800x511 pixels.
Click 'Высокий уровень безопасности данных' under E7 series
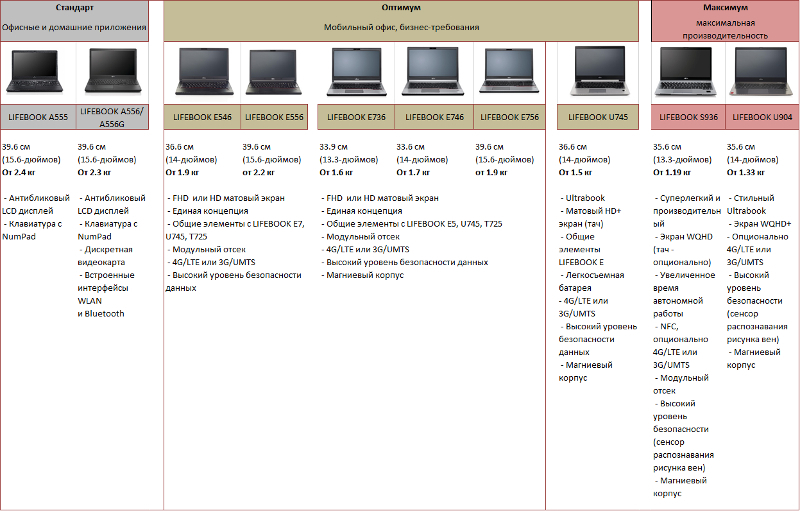tap(407, 262)
